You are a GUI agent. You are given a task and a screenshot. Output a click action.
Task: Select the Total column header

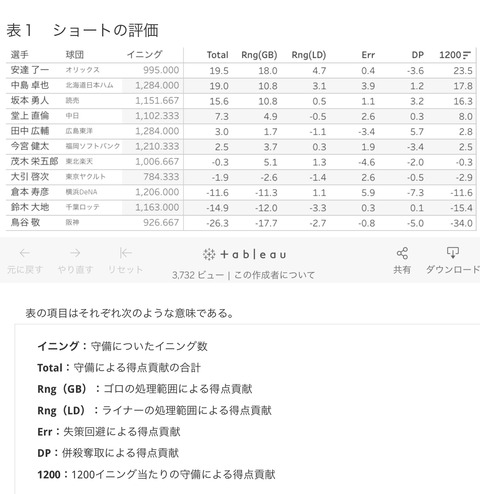point(217,55)
